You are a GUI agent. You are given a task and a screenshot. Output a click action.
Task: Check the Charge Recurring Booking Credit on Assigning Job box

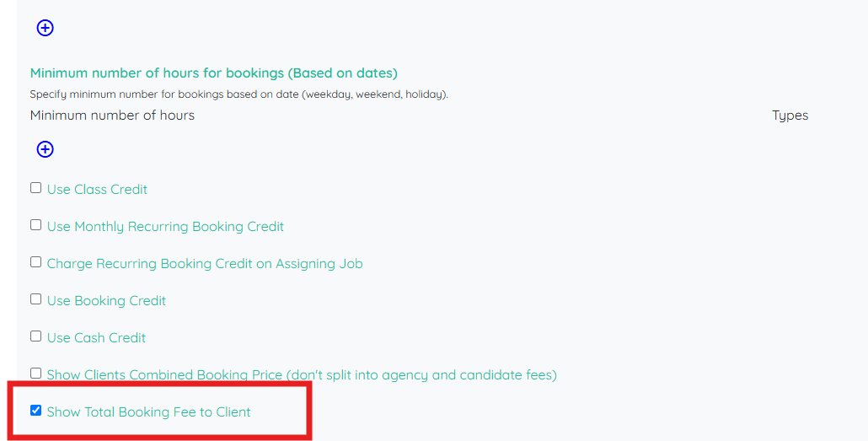(36, 262)
